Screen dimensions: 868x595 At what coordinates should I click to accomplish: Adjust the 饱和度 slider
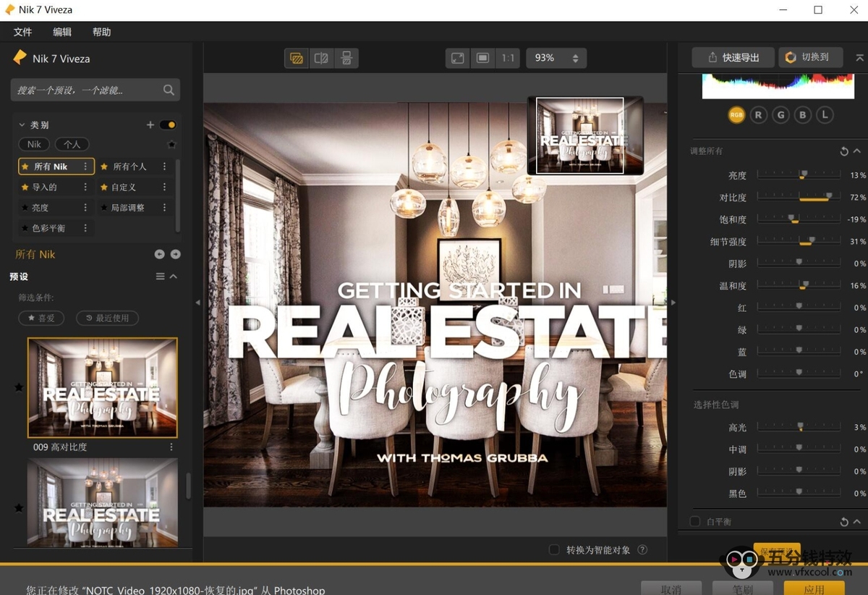pos(799,219)
